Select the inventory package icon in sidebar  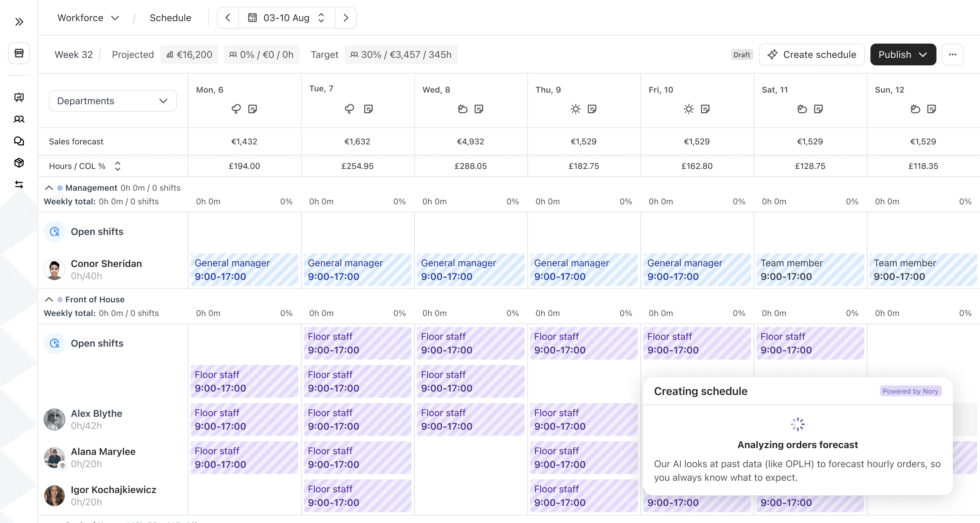pos(19,163)
